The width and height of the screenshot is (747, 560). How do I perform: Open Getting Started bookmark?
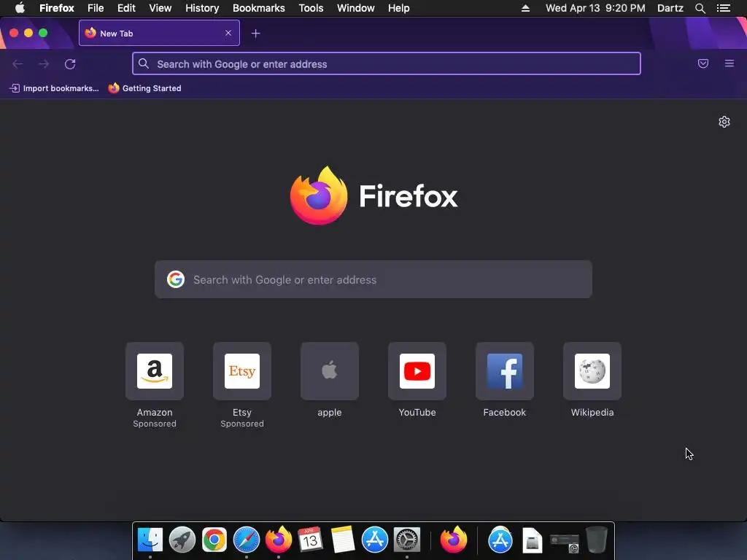[145, 88]
